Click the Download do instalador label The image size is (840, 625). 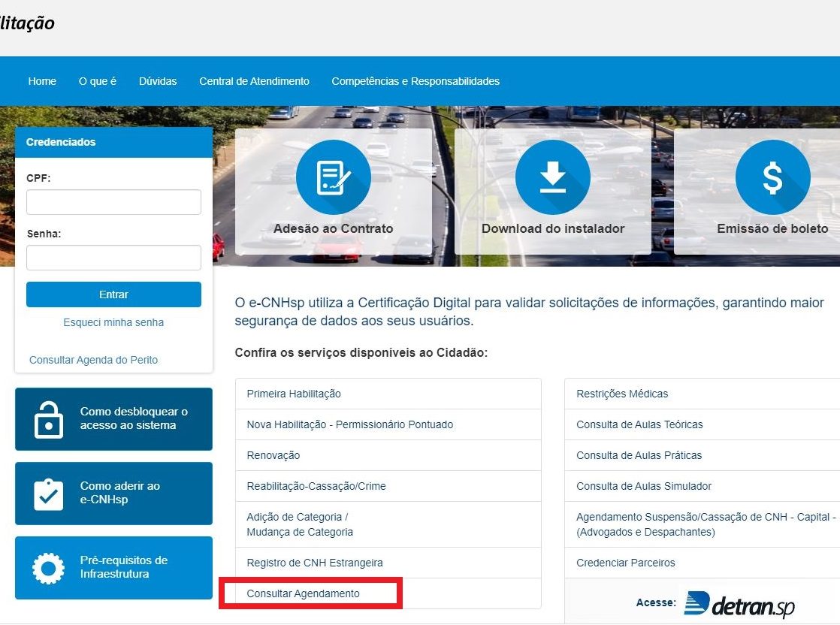click(x=553, y=228)
